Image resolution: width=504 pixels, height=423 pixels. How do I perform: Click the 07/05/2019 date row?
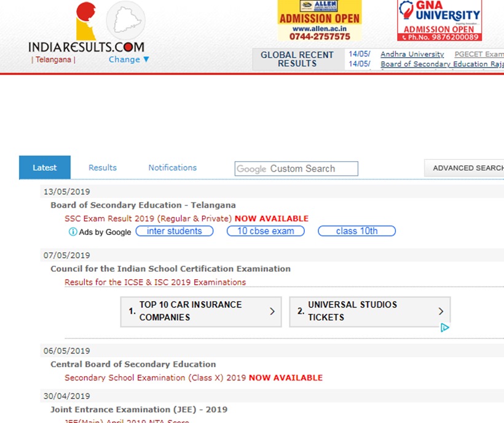click(x=272, y=255)
